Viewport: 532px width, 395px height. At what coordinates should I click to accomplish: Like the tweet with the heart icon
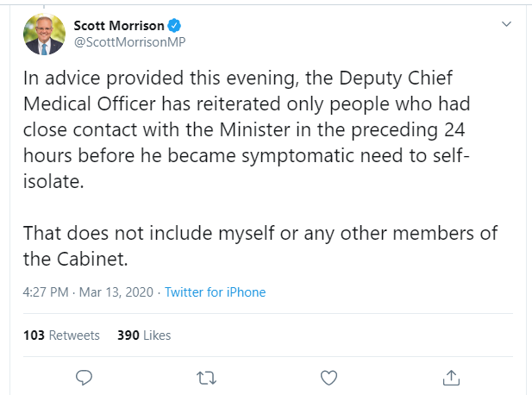coord(329,377)
